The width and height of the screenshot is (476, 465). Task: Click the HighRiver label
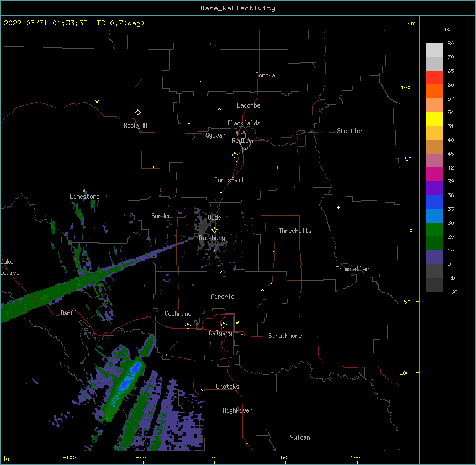pyautogui.click(x=237, y=410)
